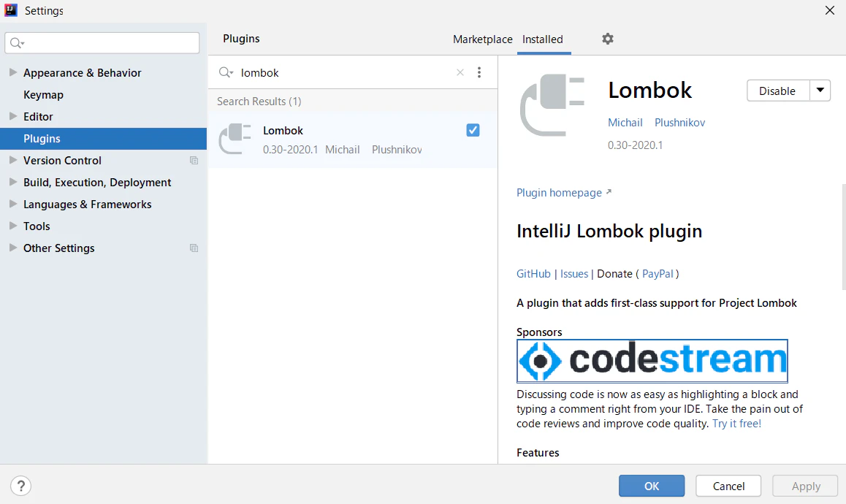This screenshot has height=504, width=846.
Task: Click the plugin description scrollbar
Action: point(843,237)
